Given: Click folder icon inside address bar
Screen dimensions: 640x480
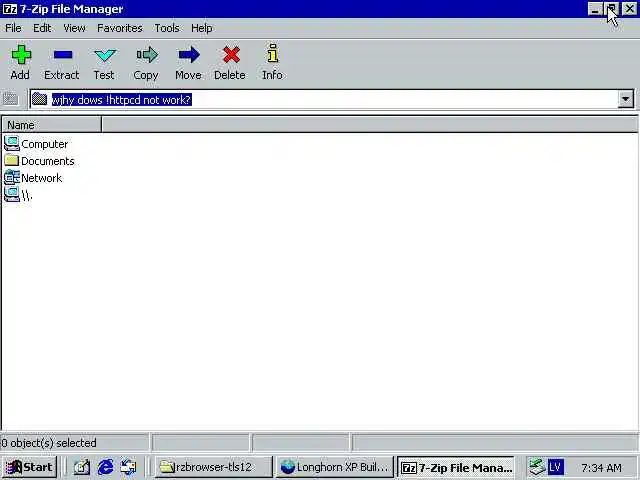Looking at the screenshot, I should [x=40, y=99].
